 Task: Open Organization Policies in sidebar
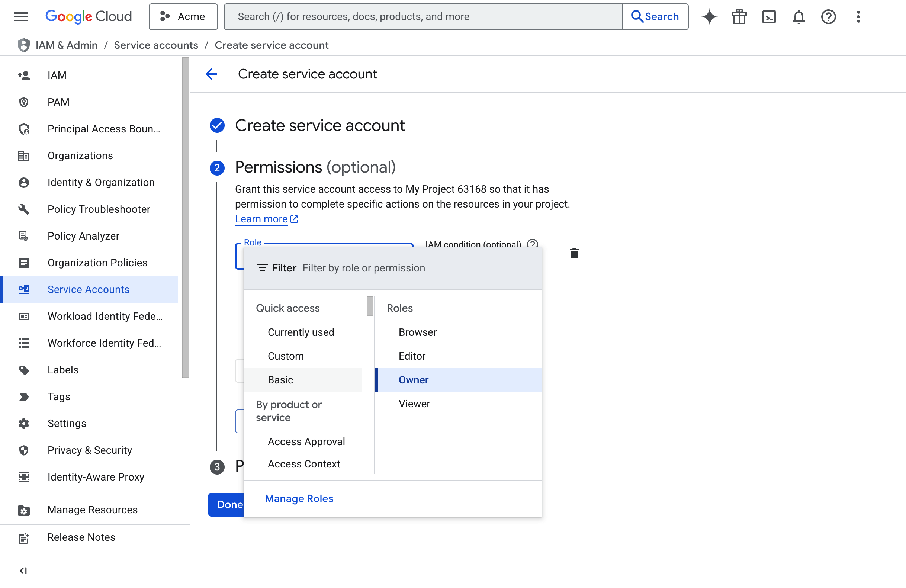89,263
